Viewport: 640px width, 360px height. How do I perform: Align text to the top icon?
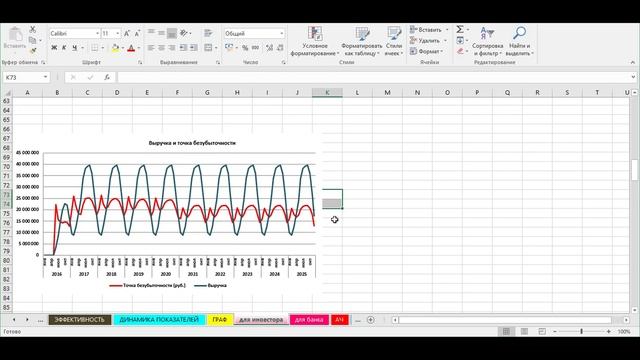[x=151, y=33]
